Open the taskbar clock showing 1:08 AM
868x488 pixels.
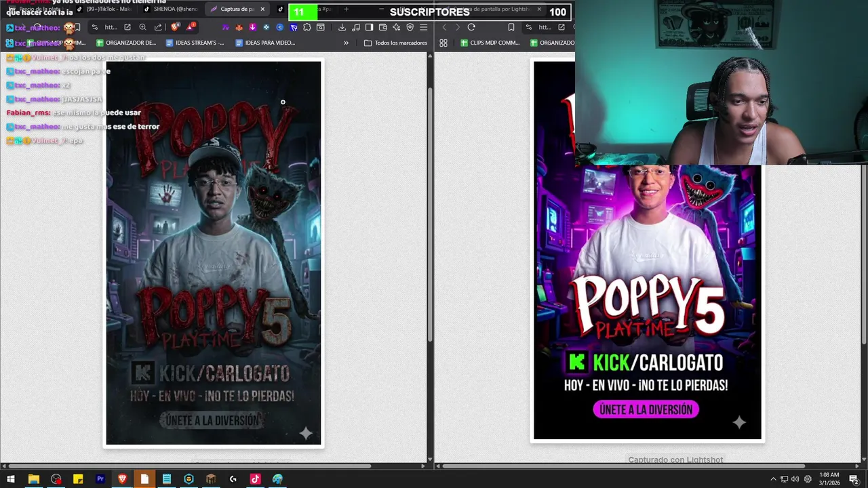pos(829,479)
